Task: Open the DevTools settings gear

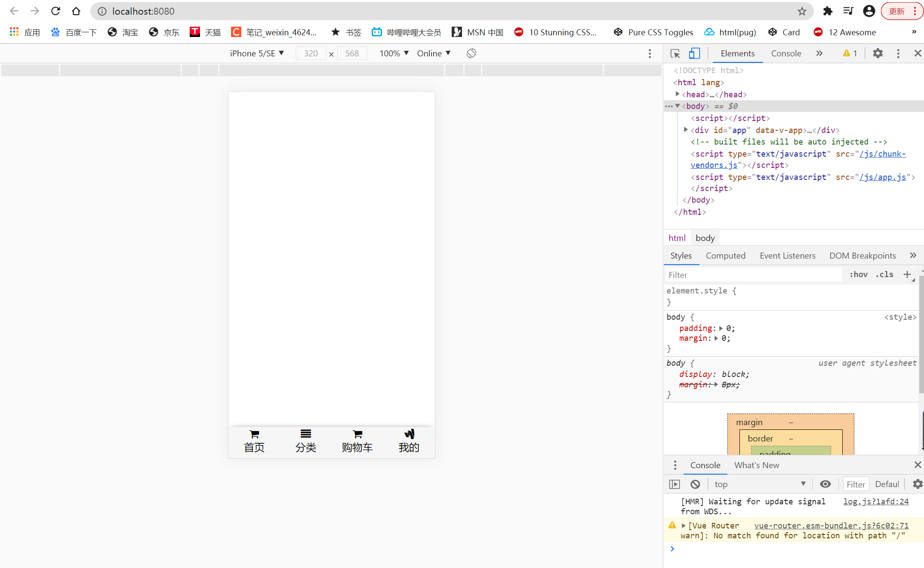Action: [x=878, y=53]
